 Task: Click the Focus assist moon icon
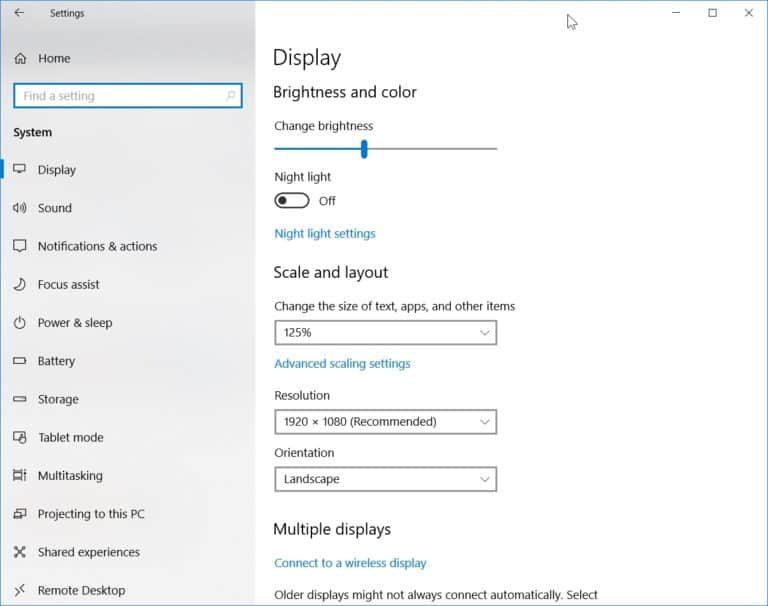[x=20, y=284]
